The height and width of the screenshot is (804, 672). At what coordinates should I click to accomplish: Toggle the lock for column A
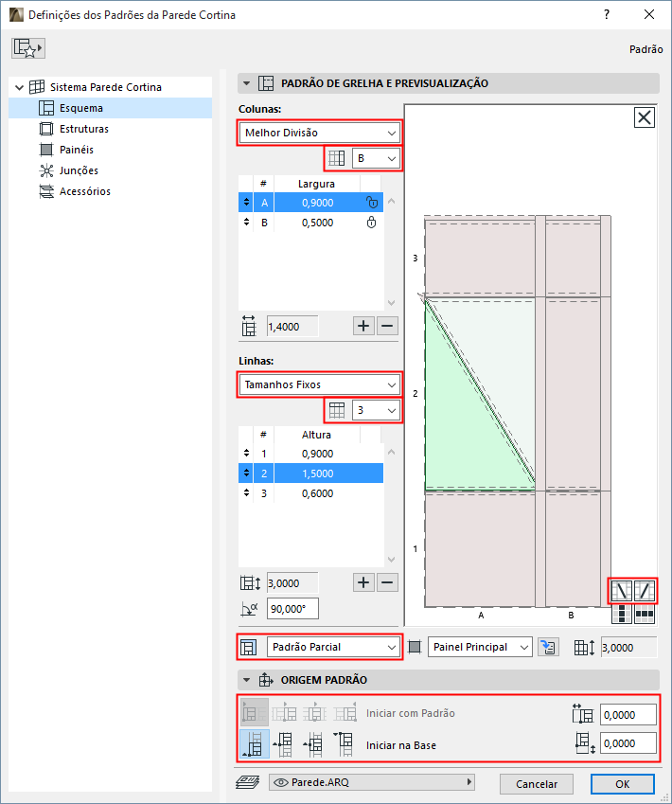[372, 203]
